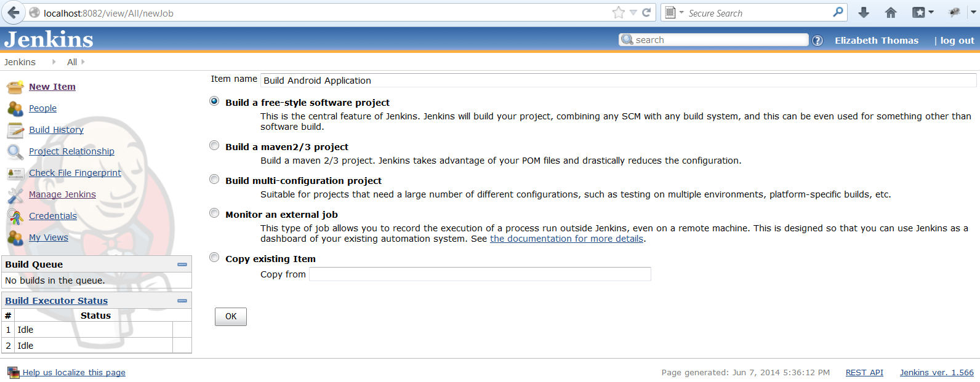Click the browser reload icon

(646, 12)
